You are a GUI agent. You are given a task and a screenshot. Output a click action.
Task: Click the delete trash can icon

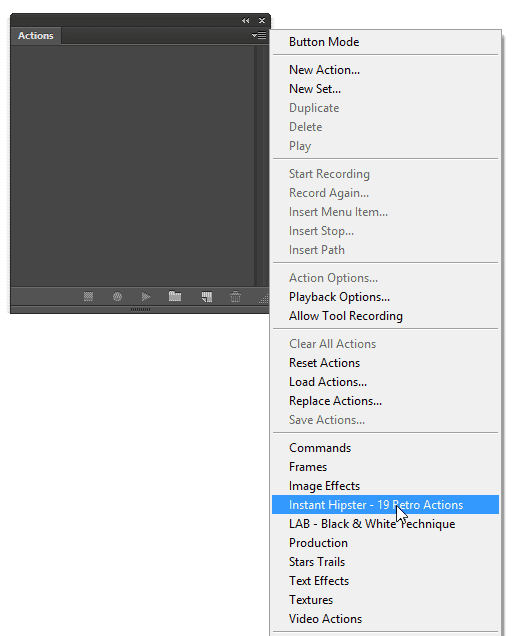(x=236, y=297)
